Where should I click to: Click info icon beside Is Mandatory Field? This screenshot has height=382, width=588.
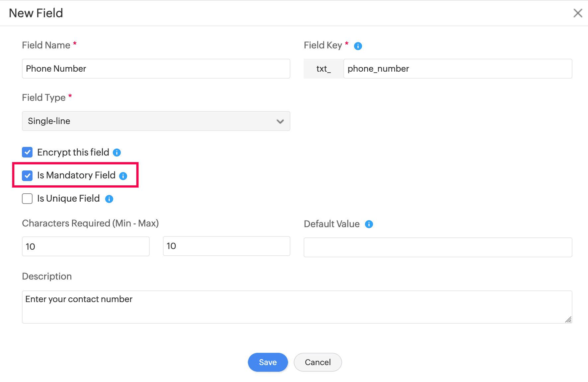[x=123, y=176]
